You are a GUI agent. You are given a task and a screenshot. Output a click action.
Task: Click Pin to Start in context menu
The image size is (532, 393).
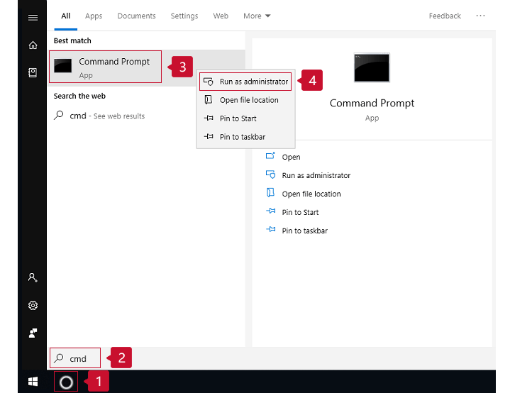point(238,118)
